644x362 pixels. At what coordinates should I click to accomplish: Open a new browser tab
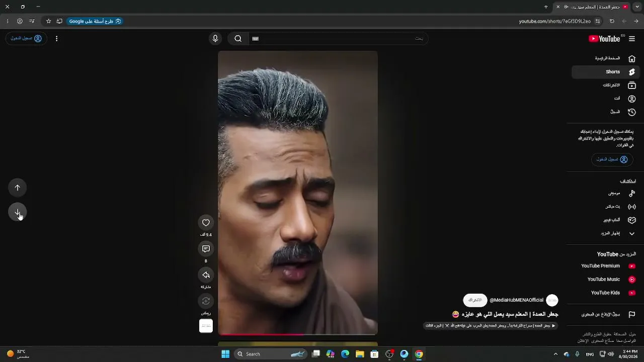546,7
